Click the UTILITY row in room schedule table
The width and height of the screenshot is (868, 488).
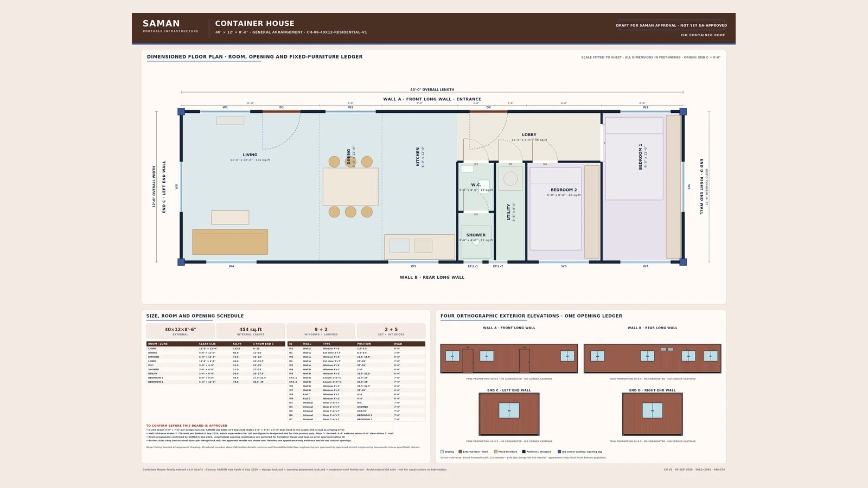(215, 374)
